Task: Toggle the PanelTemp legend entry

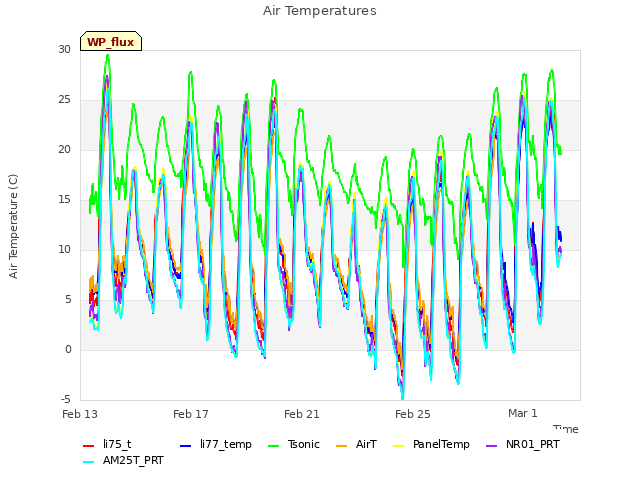Action: click(431, 444)
